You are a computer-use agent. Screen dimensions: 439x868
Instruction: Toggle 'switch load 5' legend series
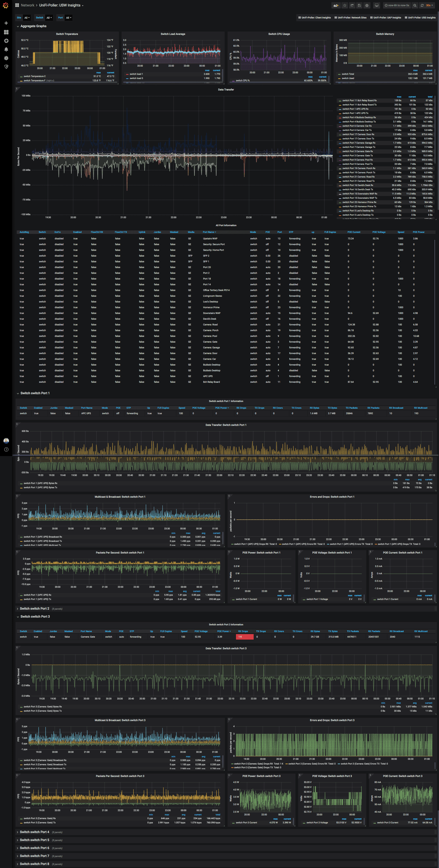tap(136, 78)
